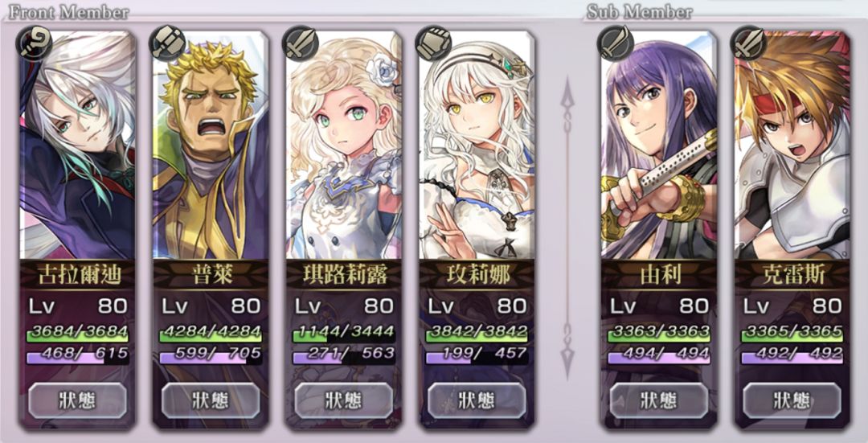The height and width of the screenshot is (443, 868).
Task: Click 玫莉娜's purple TP bar
Action: click(476, 357)
